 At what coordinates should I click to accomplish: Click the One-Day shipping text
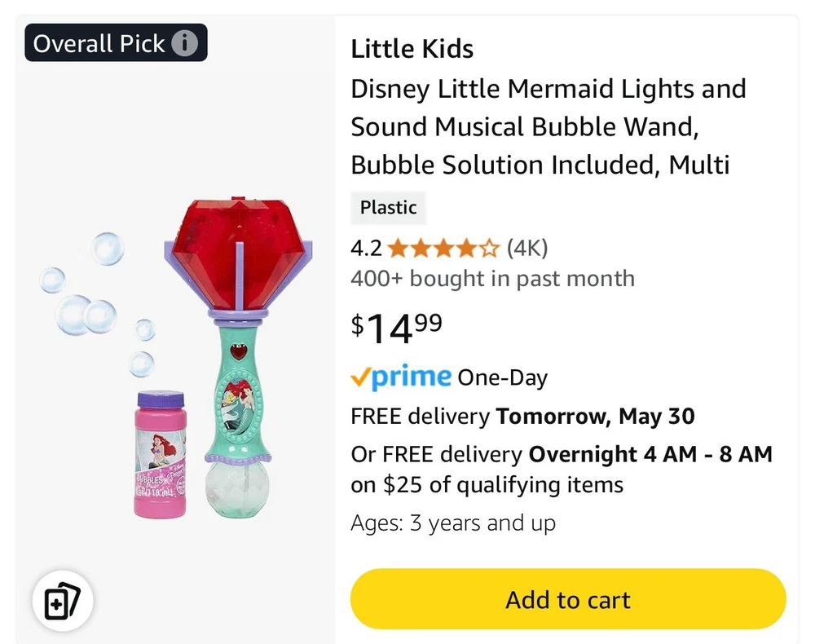pyautogui.click(x=502, y=378)
